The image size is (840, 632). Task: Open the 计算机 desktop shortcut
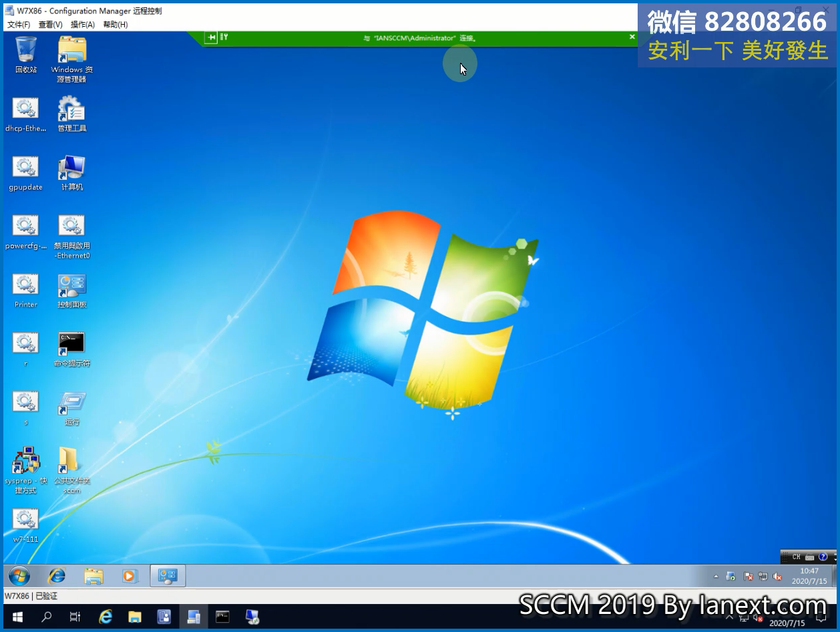click(x=72, y=173)
